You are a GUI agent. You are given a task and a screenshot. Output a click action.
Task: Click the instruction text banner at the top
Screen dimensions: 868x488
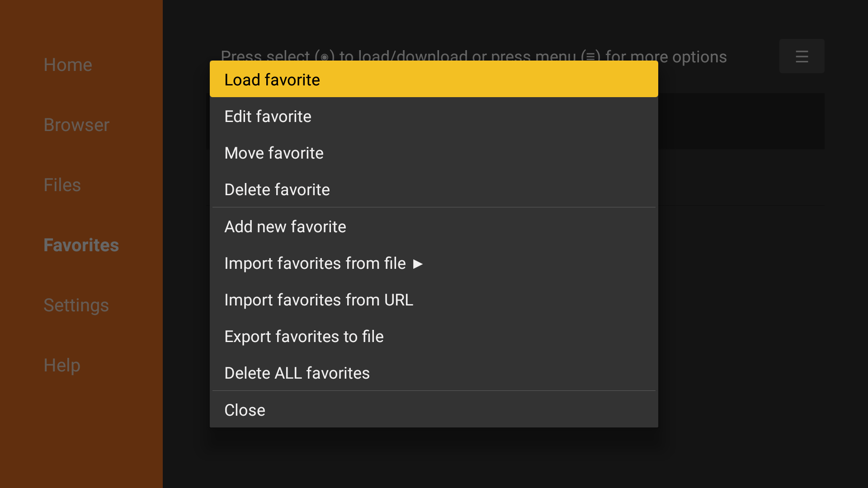click(x=473, y=56)
